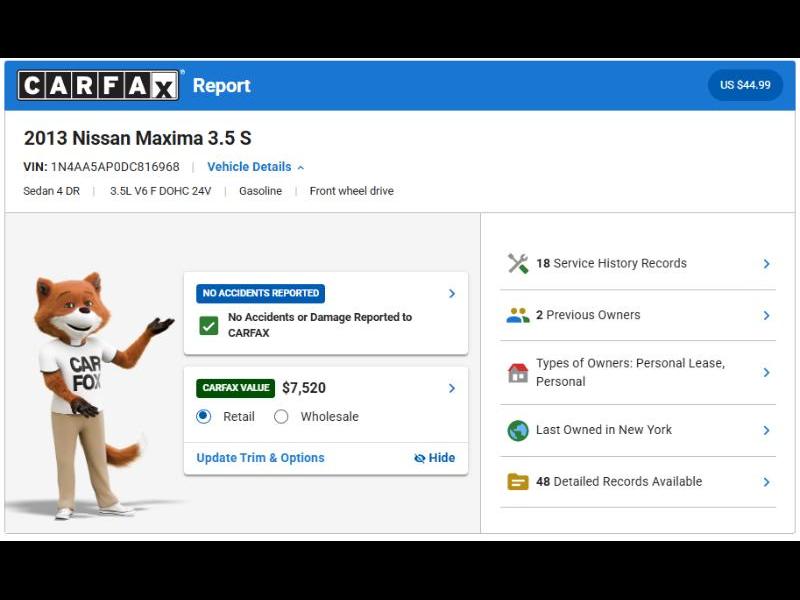Screen dimensions: 800x600
Task: Click the CARFAX VALUE green badge
Action: click(x=236, y=388)
